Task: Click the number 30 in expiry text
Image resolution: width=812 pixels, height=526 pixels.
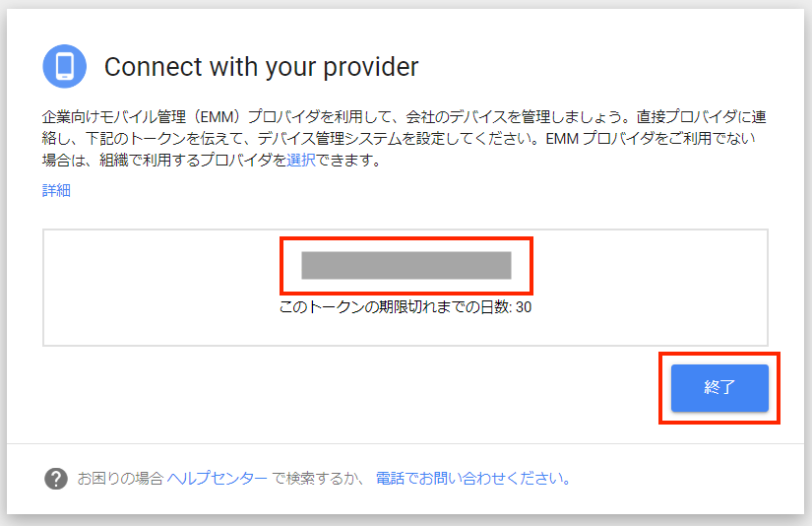Action: point(525,307)
